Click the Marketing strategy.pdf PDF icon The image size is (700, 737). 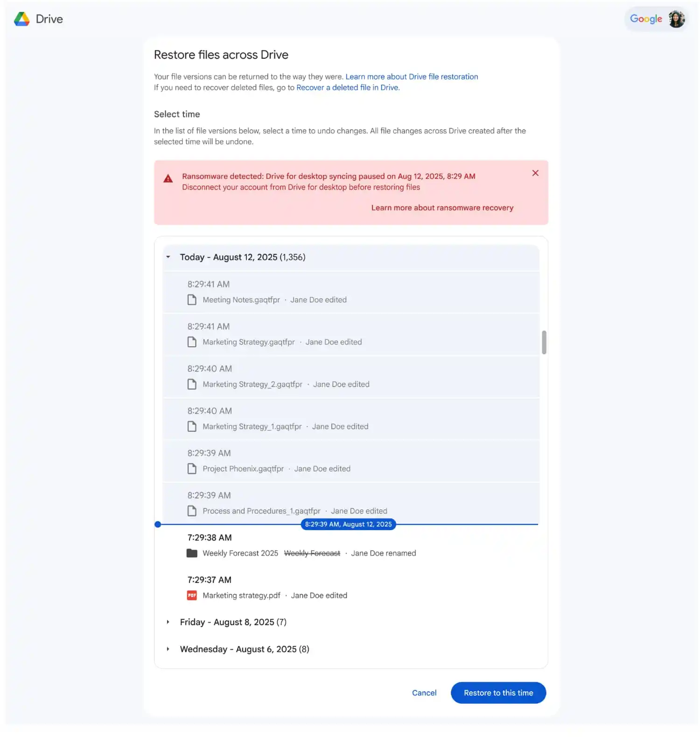point(192,596)
